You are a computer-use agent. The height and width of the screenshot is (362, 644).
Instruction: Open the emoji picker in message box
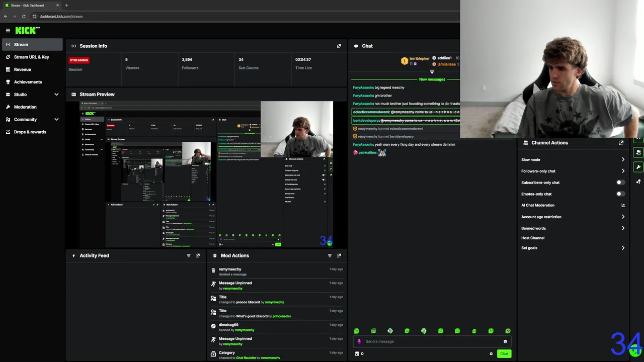point(505,341)
